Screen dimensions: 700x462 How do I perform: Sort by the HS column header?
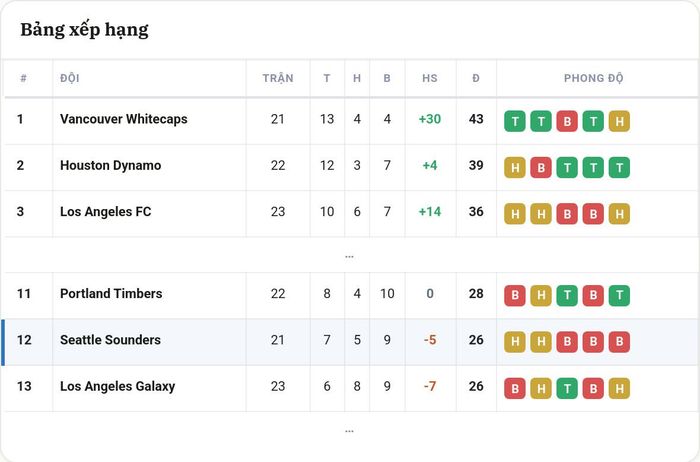coord(430,78)
